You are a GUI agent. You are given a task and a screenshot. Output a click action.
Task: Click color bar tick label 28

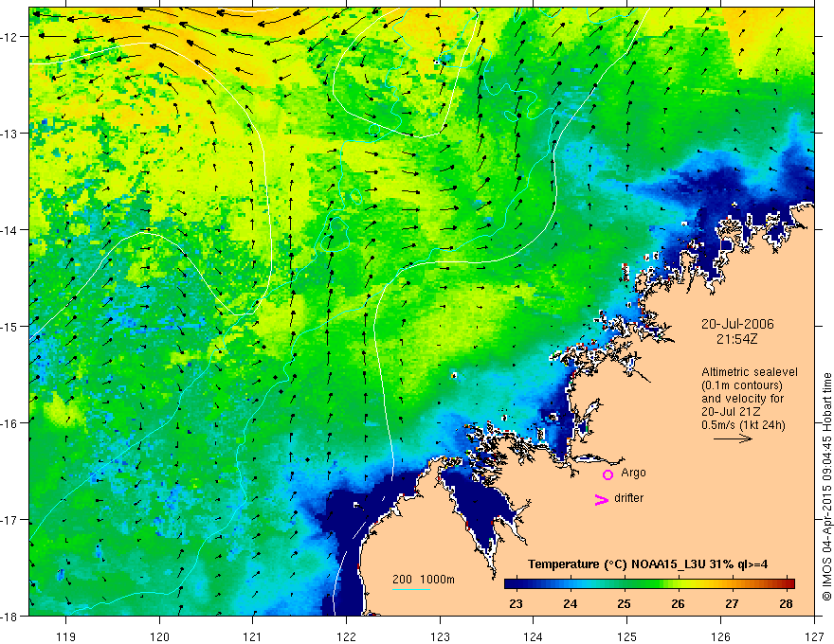click(786, 603)
